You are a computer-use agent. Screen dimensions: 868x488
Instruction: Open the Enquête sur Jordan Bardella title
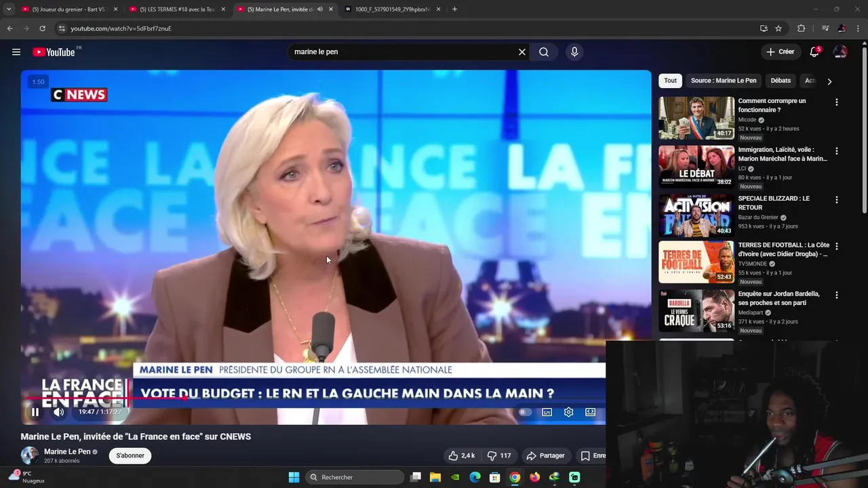(779, 298)
